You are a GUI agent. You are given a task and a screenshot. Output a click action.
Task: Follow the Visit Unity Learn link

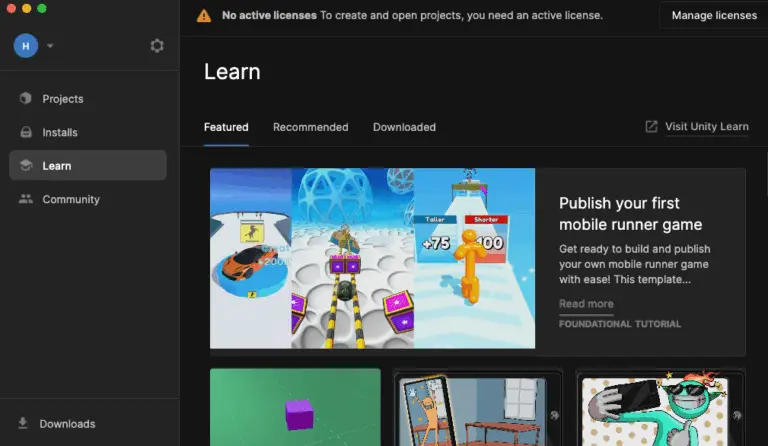(706, 127)
